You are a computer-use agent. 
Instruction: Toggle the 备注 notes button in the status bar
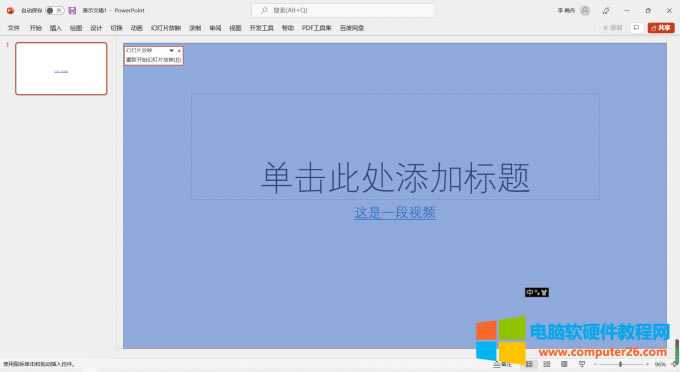[503, 364]
